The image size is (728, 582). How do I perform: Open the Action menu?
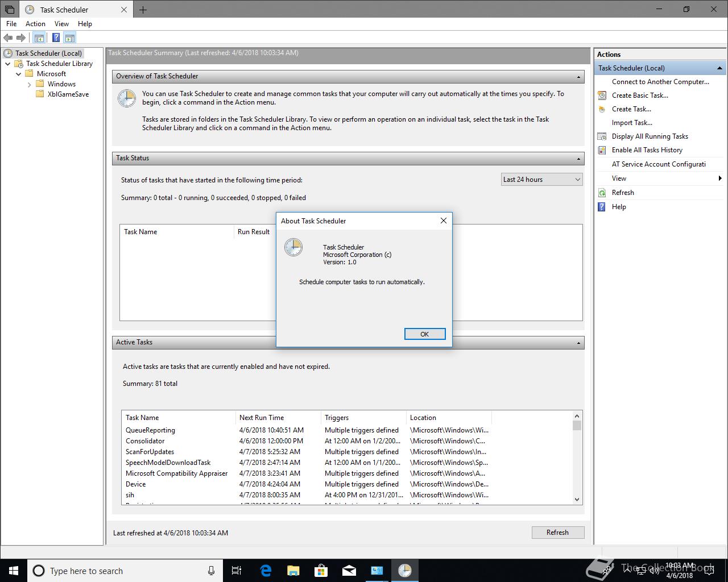35,24
